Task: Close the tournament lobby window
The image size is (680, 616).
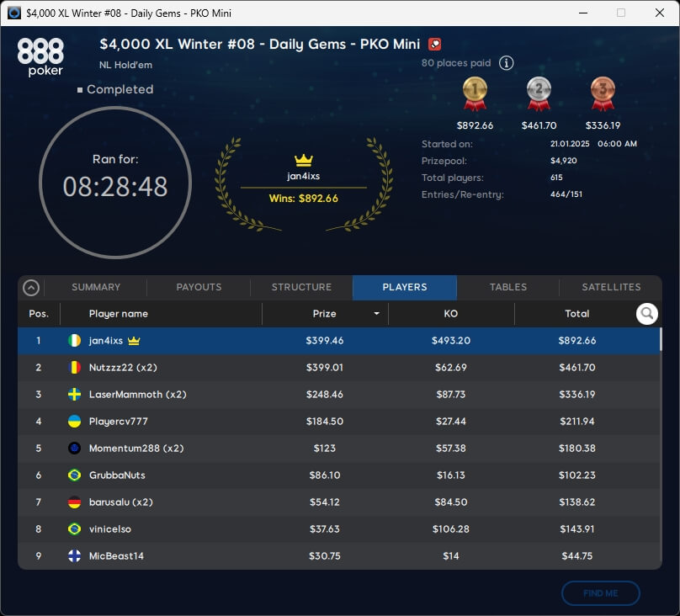Action: click(x=660, y=13)
